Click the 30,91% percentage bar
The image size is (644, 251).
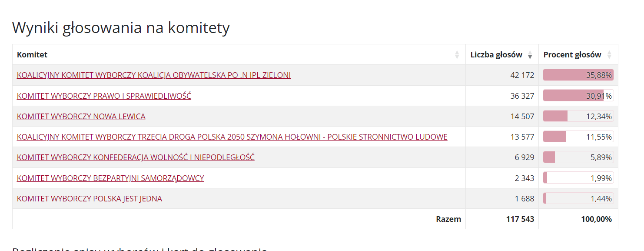[x=578, y=96]
